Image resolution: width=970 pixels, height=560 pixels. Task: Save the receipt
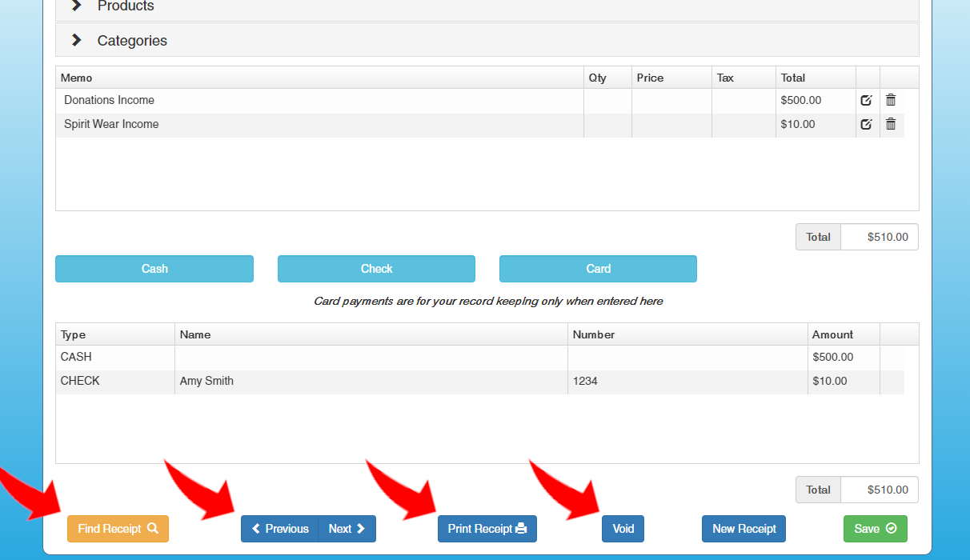[x=875, y=529]
